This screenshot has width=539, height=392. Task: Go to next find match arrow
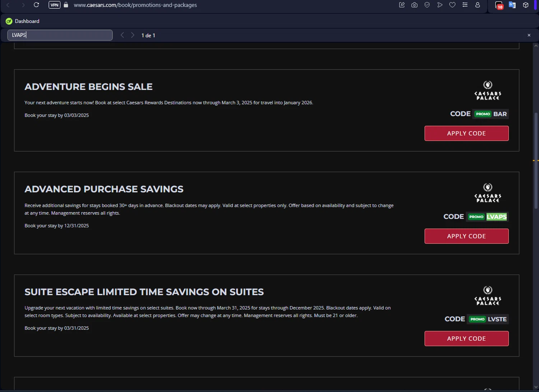[x=133, y=35]
